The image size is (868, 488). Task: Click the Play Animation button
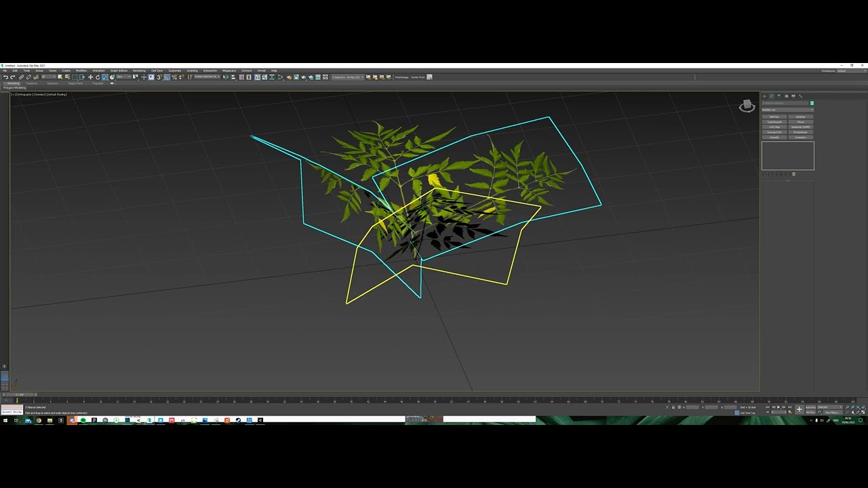click(778, 407)
